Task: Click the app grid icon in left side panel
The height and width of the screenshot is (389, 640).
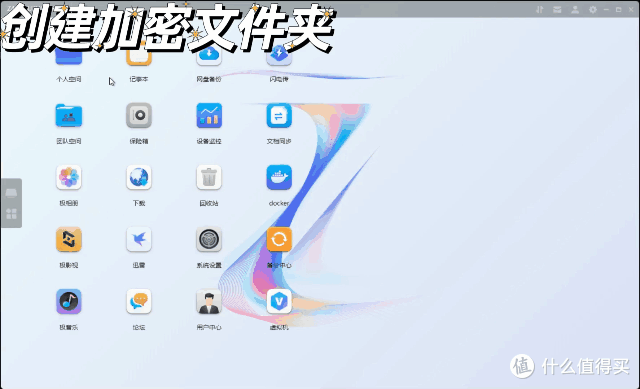Action: pyautogui.click(x=11, y=213)
